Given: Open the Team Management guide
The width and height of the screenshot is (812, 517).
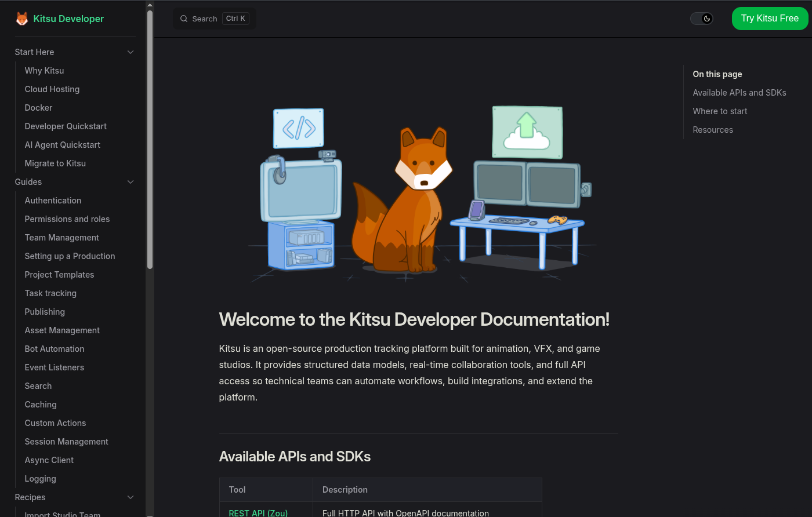Looking at the screenshot, I should (x=61, y=238).
